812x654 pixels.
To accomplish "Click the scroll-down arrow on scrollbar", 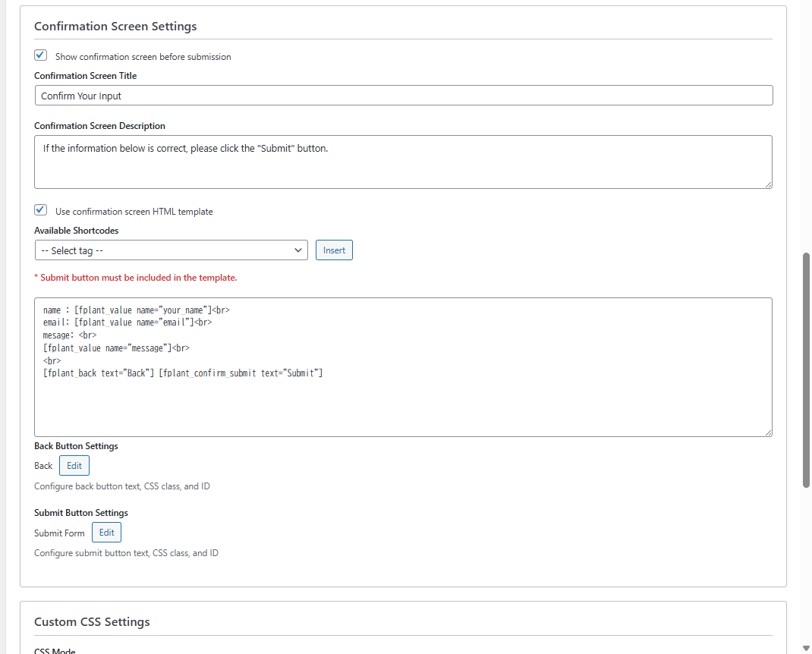I will coord(807,648).
